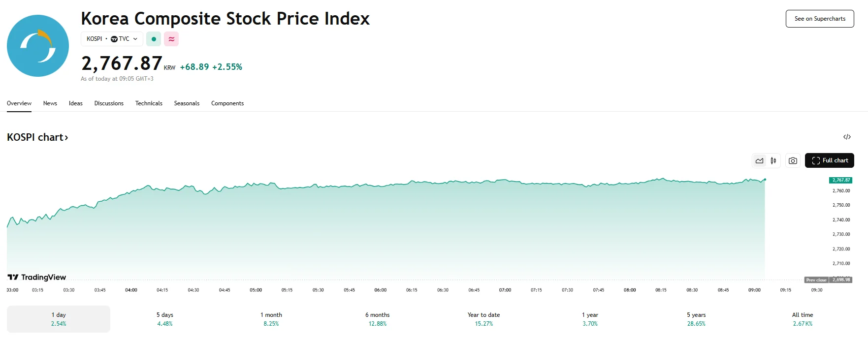The height and width of the screenshot is (341, 868).
Task: Select the 1 year time range
Action: coord(590,318)
